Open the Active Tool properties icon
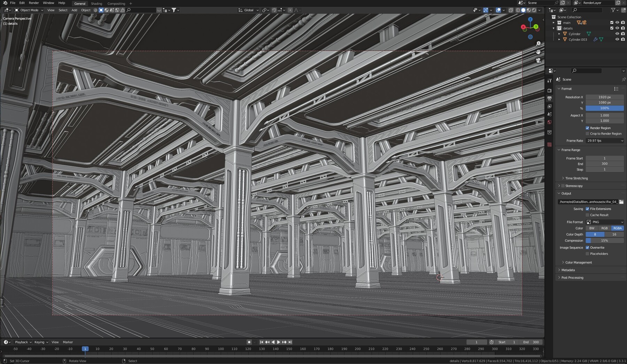The height and width of the screenshot is (364, 627). pyautogui.click(x=550, y=80)
